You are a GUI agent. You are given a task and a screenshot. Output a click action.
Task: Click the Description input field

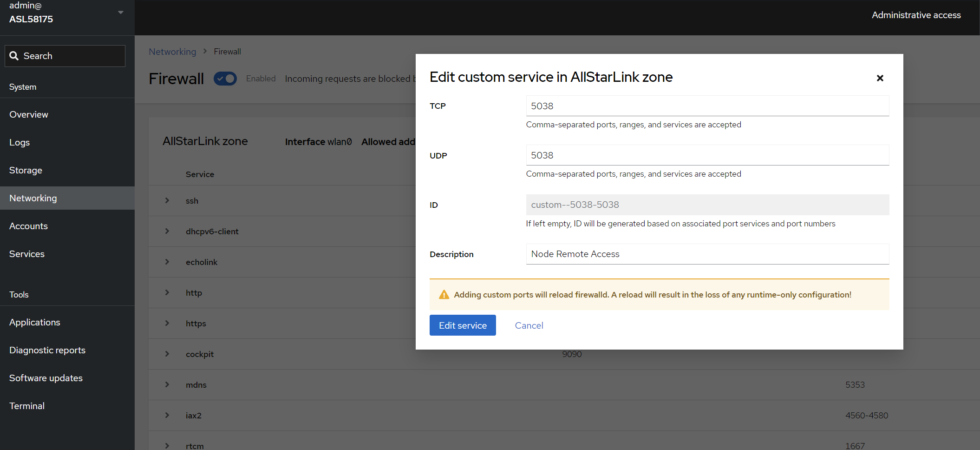[x=707, y=254]
